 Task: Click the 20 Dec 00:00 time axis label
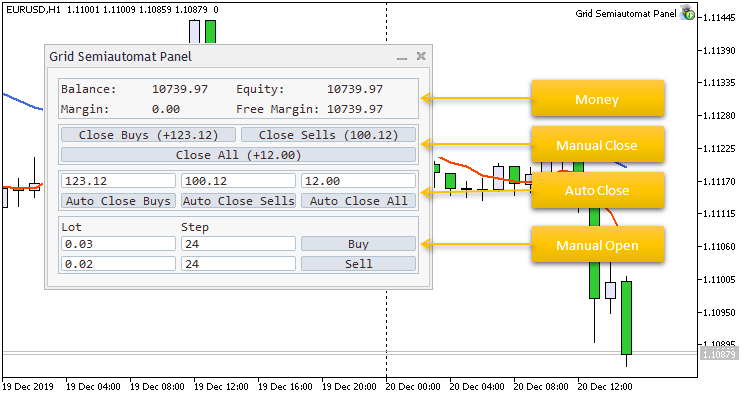click(413, 387)
